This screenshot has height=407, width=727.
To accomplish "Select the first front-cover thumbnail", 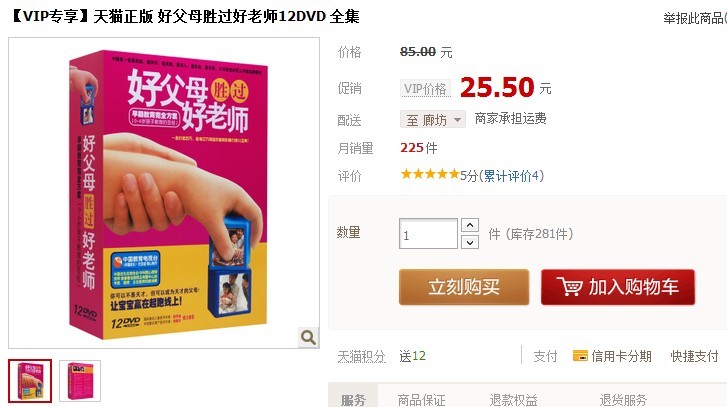I will (x=30, y=381).
